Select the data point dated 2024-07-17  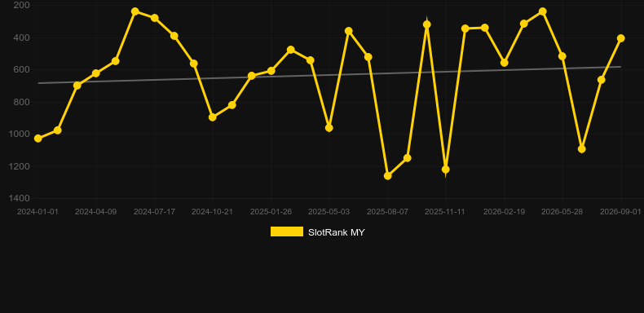coord(155,18)
